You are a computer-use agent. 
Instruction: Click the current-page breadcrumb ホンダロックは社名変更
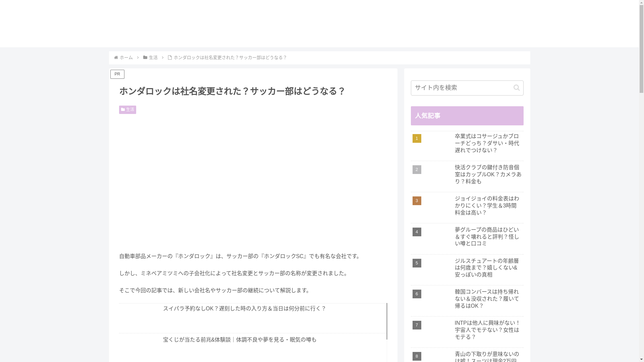point(230,58)
